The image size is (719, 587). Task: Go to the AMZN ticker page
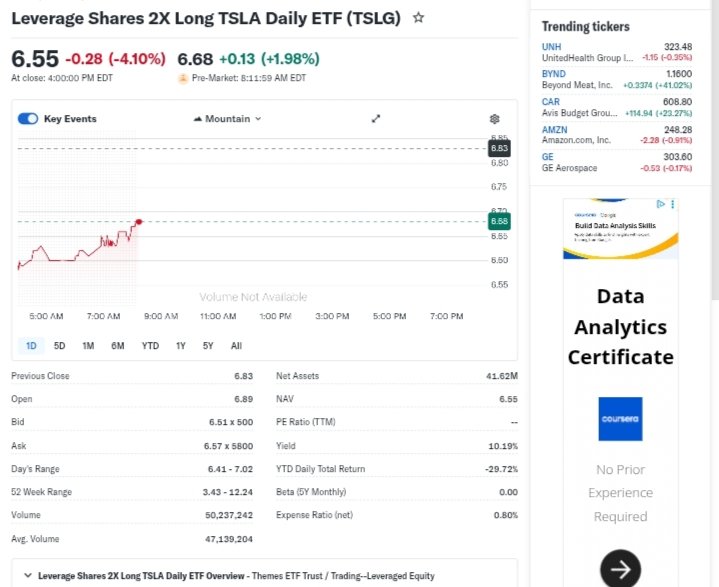pos(555,129)
